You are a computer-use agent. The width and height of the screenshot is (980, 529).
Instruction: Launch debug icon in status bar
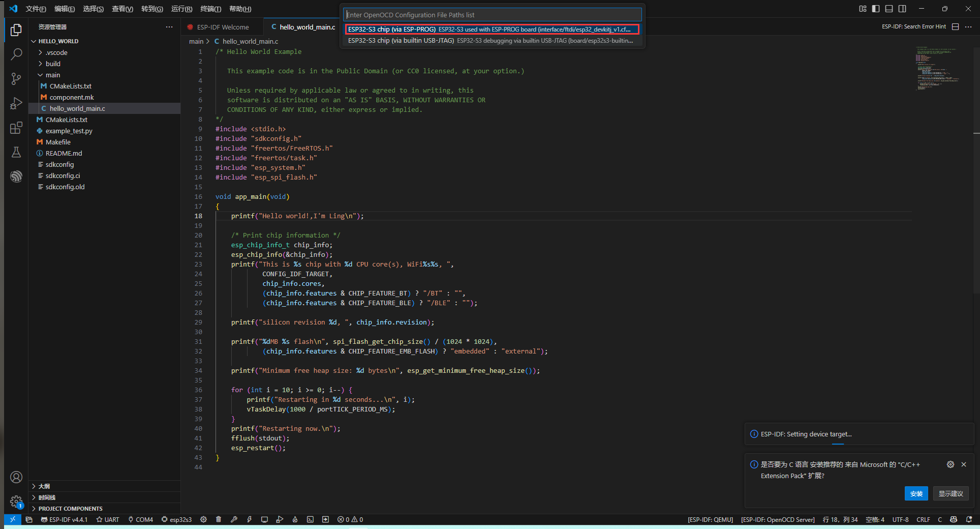click(x=280, y=519)
